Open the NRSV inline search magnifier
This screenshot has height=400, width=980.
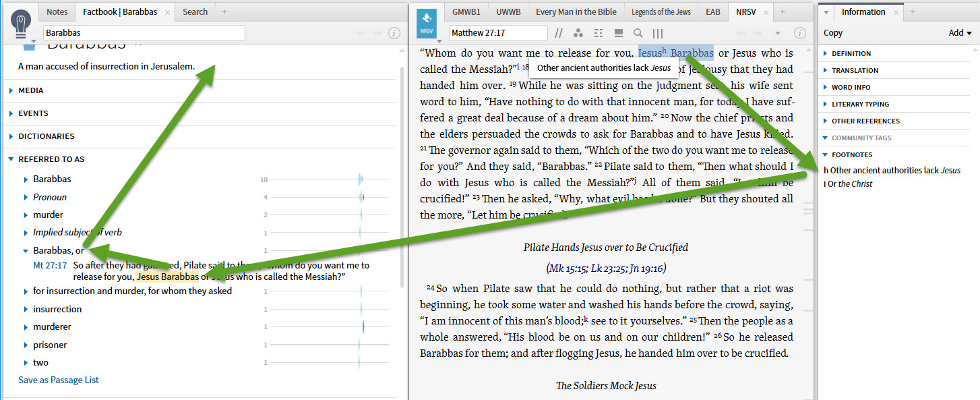638,33
